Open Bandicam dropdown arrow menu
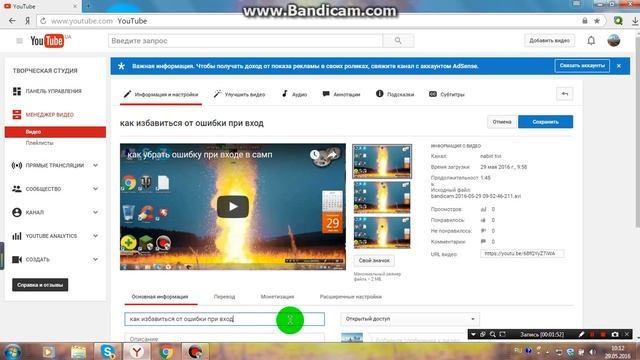 click(x=473, y=334)
